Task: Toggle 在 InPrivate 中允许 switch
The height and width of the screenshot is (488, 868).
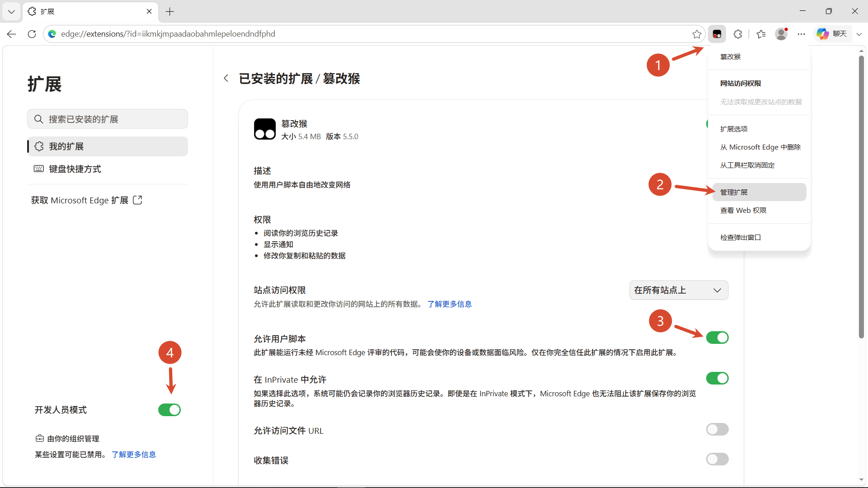Action: (717, 378)
